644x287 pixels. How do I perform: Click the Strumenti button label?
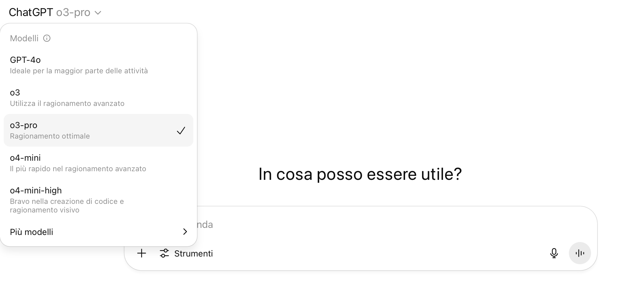coord(193,253)
